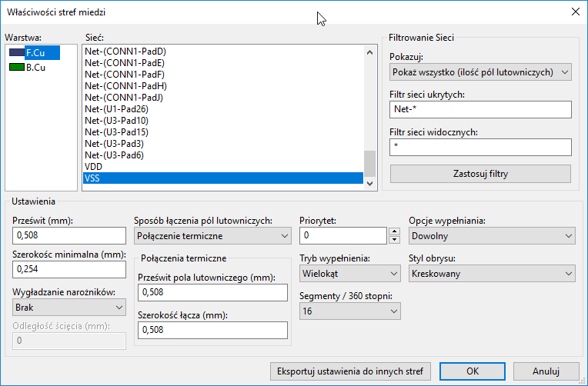The image size is (588, 386).
Task: Click Eksportuj ustawienia do innych stref
Action: (x=351, y=371)
